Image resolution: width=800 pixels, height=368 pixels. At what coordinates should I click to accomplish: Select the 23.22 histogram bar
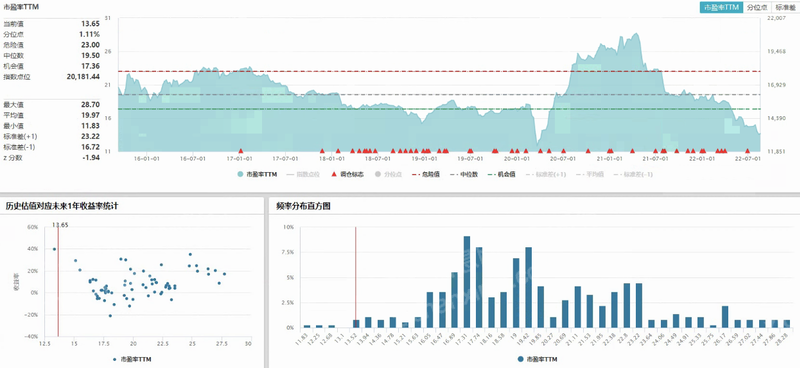pyautogui.click(x=639, y=305)
